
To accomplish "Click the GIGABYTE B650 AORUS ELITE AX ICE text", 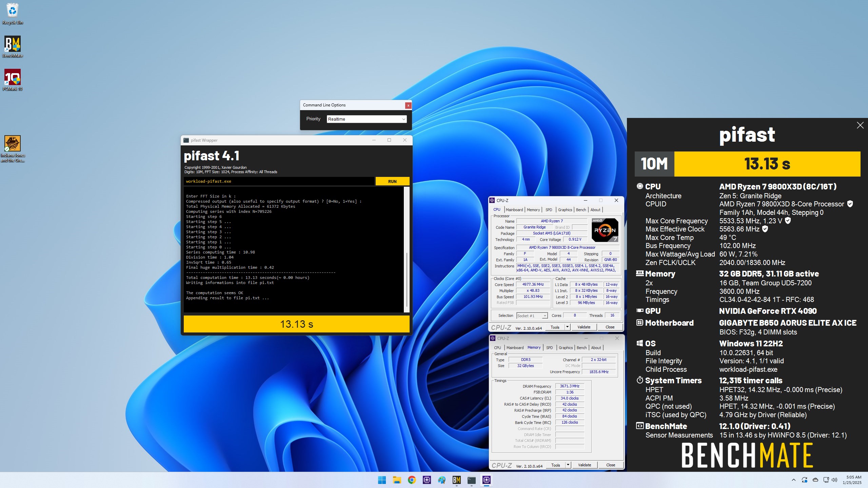I will pos(788,323).
